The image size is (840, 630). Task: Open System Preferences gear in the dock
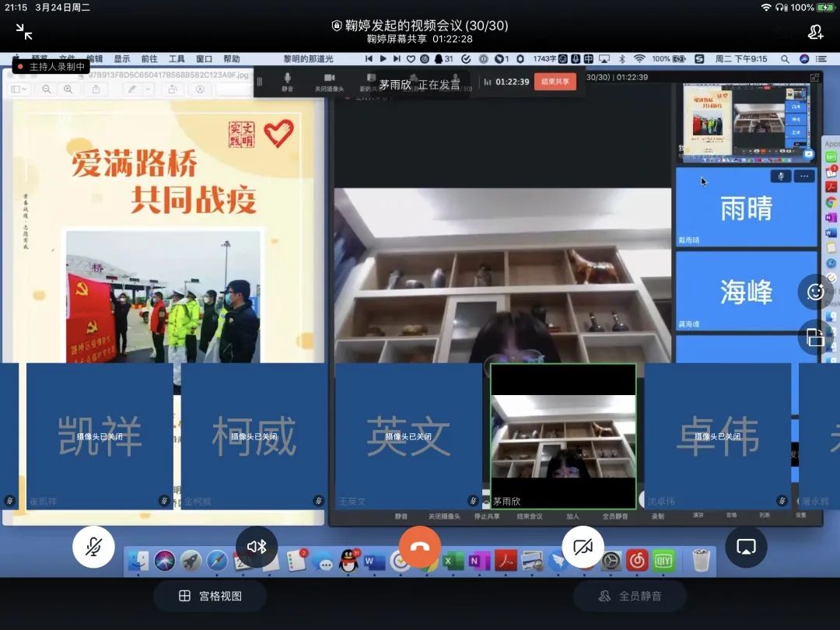[x=611, y=561]
